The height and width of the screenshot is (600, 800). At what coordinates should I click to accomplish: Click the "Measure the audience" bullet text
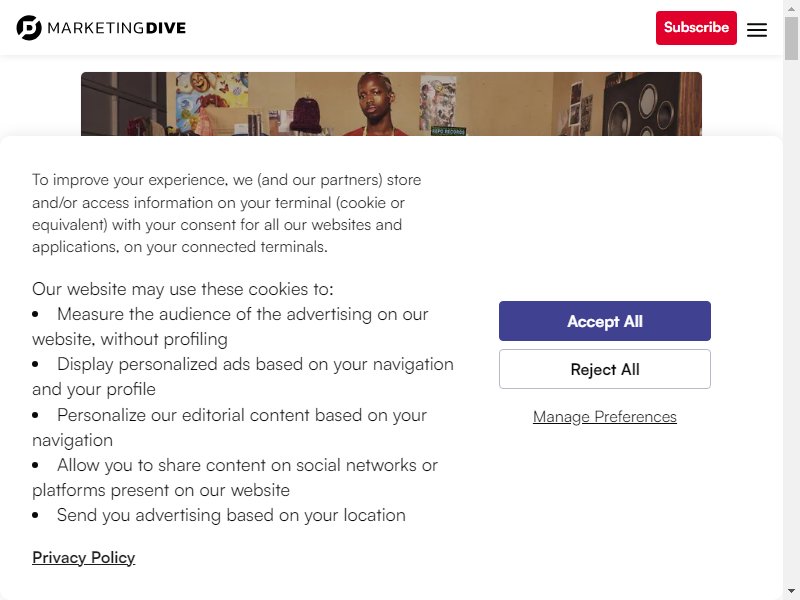pyautogui.click(x=230, y=327)
